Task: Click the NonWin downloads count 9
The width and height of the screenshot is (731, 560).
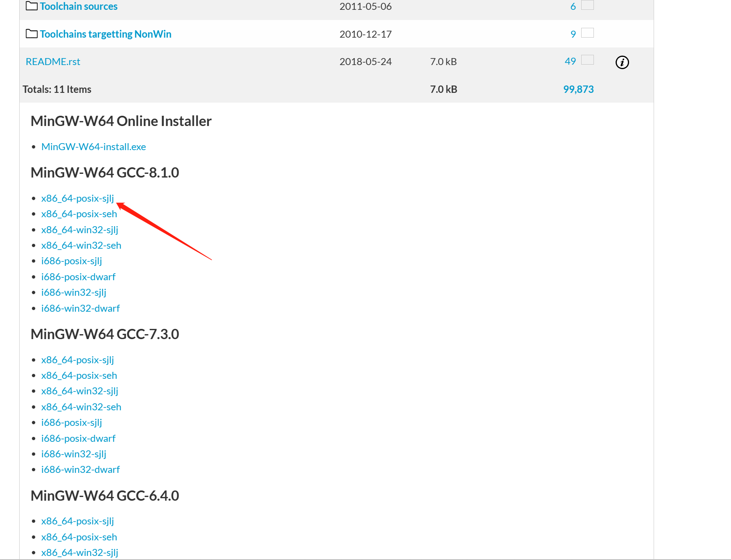Action: point(573,34)
